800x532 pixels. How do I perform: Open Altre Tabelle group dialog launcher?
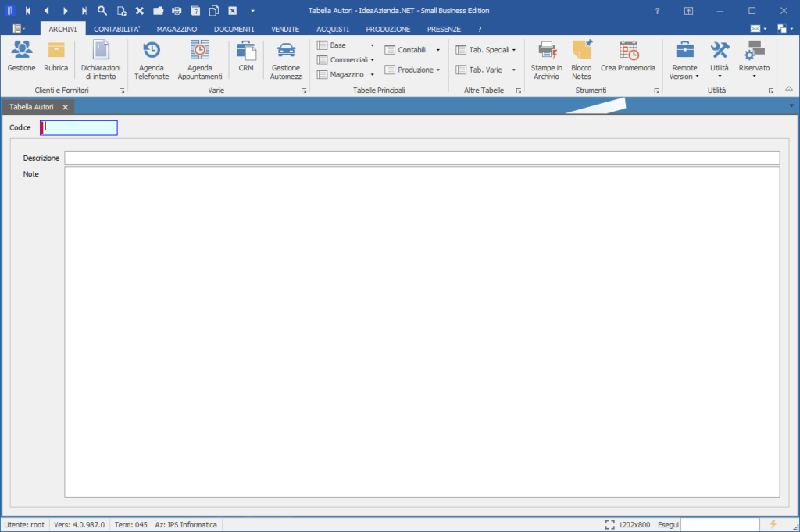tap(519, 91)
